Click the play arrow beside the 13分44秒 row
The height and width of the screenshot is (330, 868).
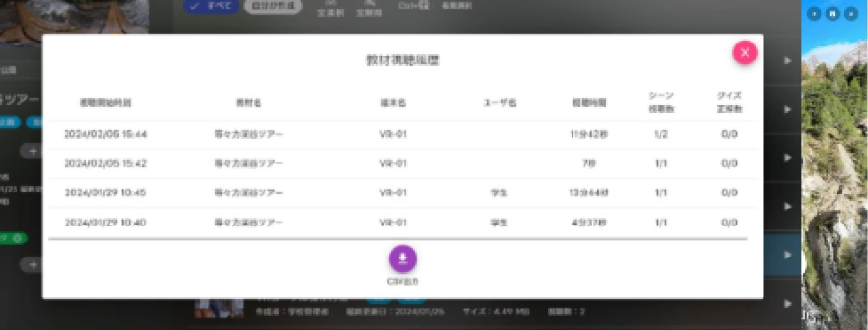coord(788,206)
